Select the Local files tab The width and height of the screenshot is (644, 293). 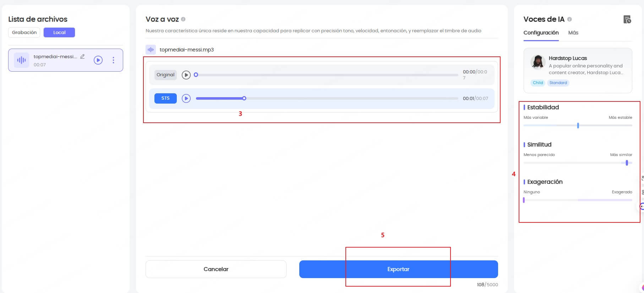59,32
